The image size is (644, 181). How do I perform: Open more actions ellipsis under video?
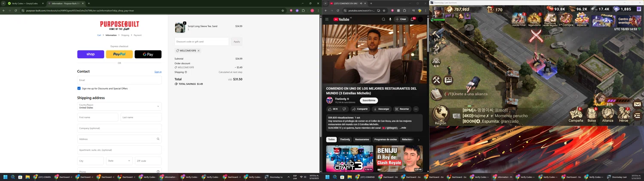click(416, 109)
